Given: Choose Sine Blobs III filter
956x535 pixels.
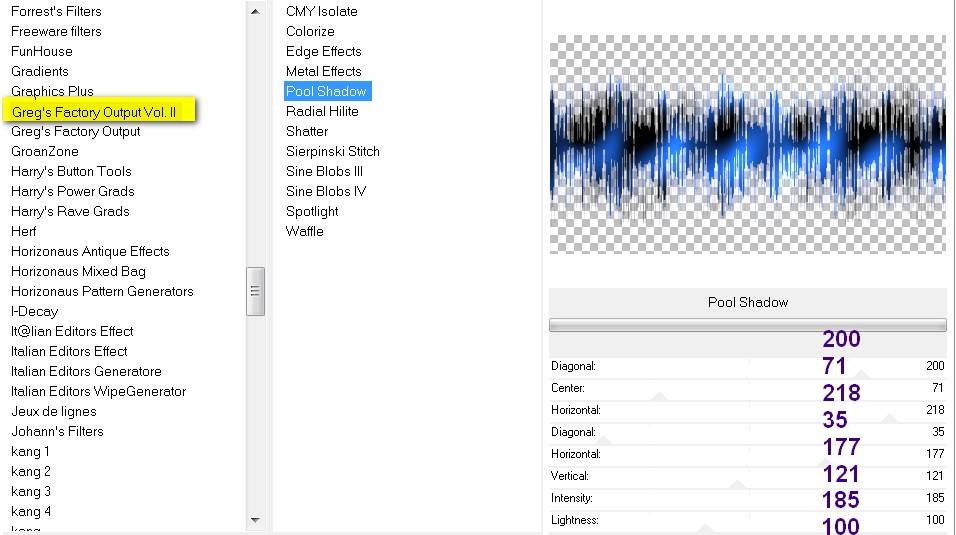Looking at the screenshot, I should tap(324, 171).
